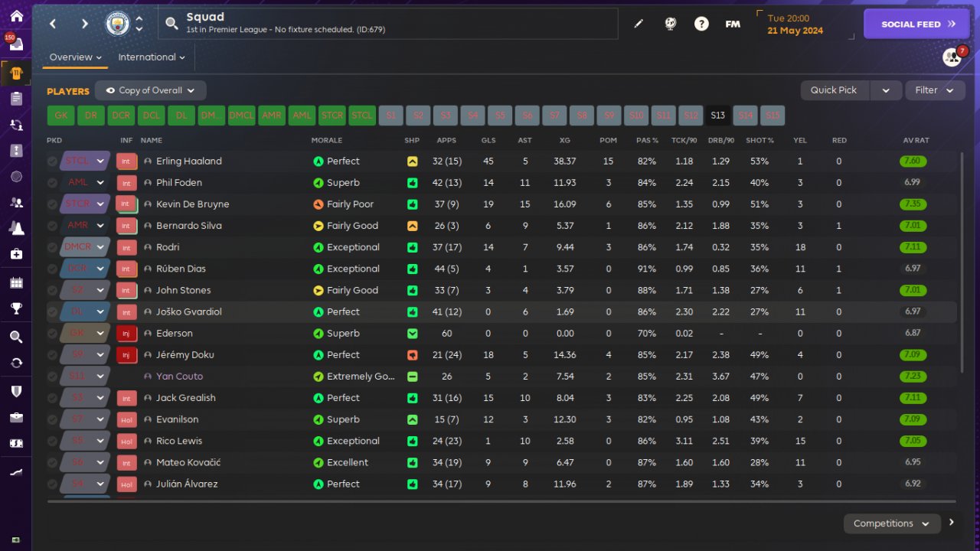
Task: Select the S13 substitute slot
Action: coord(717,116)
